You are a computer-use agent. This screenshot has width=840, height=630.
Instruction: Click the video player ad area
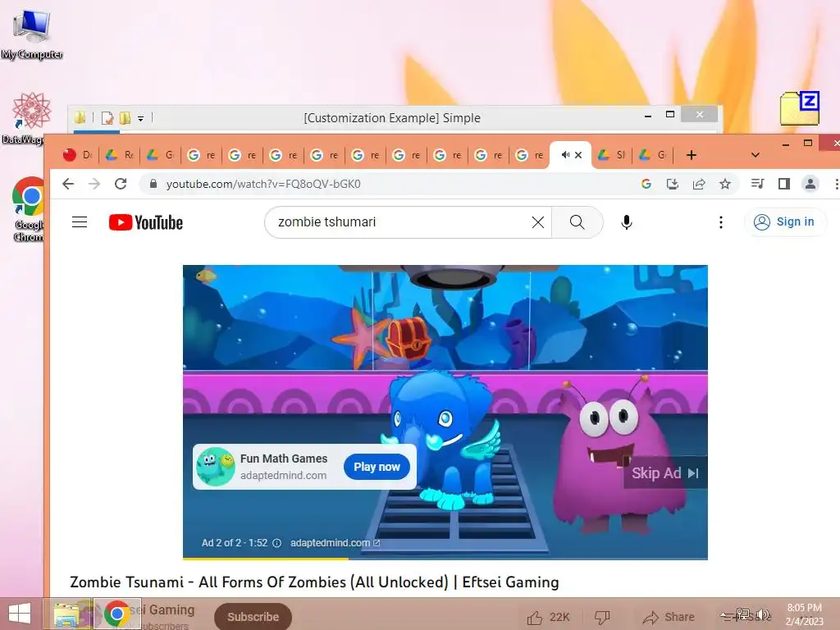click(x=445, y=413)
